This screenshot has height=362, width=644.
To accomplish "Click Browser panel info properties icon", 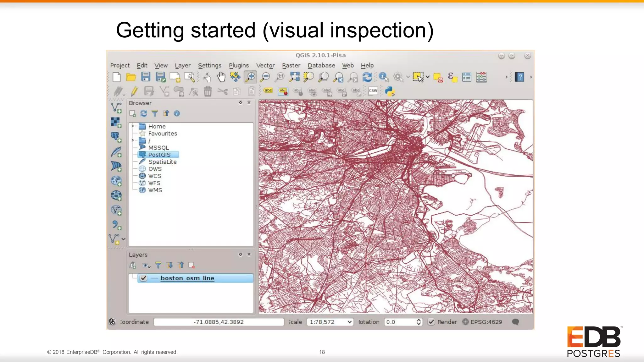I will [177, 113].
